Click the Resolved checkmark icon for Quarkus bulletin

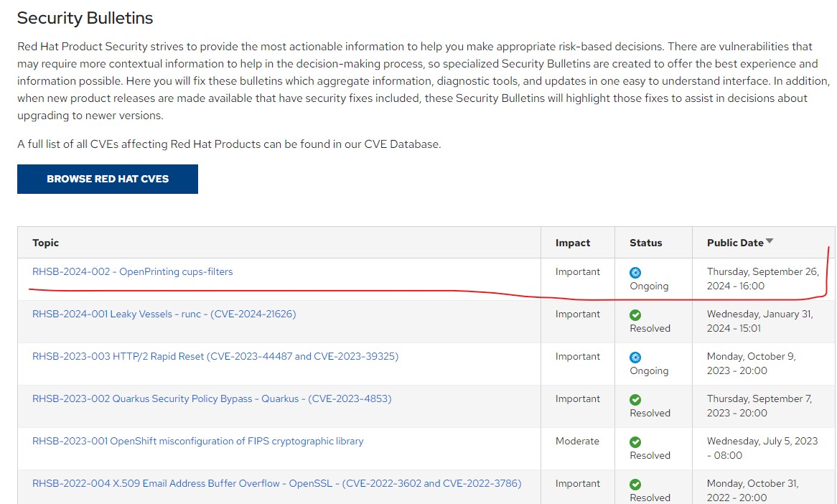(x=635, y=399)
